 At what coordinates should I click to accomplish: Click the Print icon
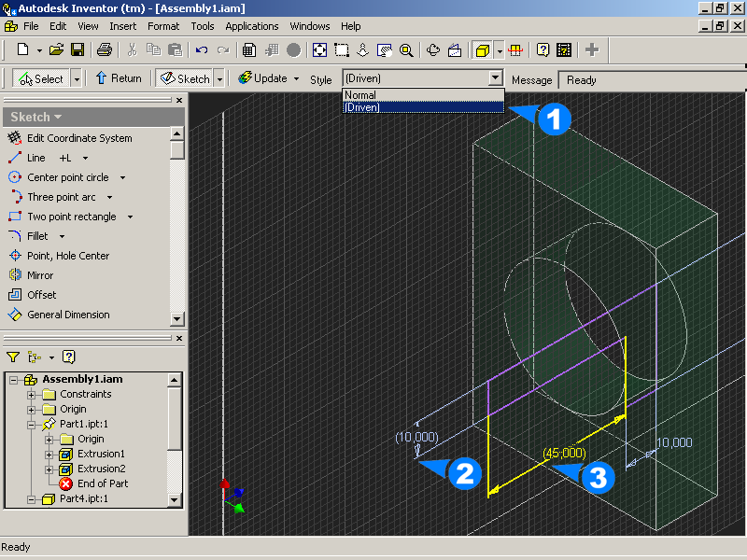click(x=105, y=49)
